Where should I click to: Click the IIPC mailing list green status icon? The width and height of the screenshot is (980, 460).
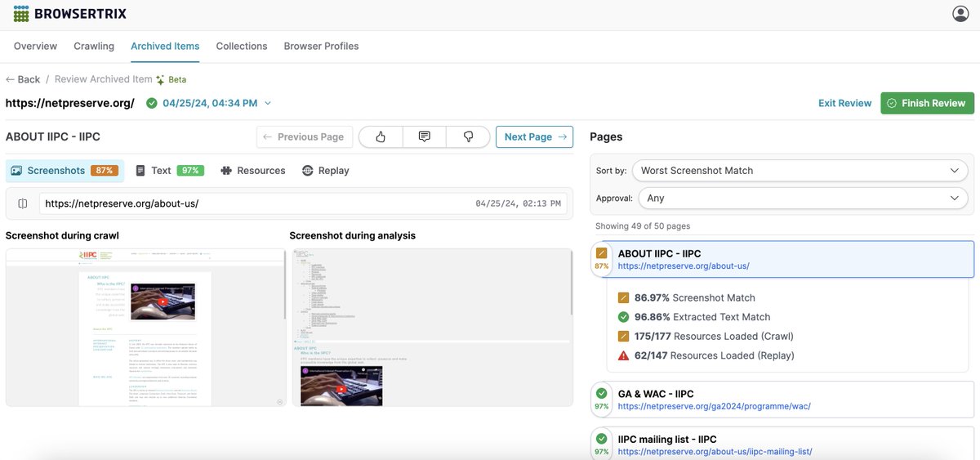pos(602,440)
